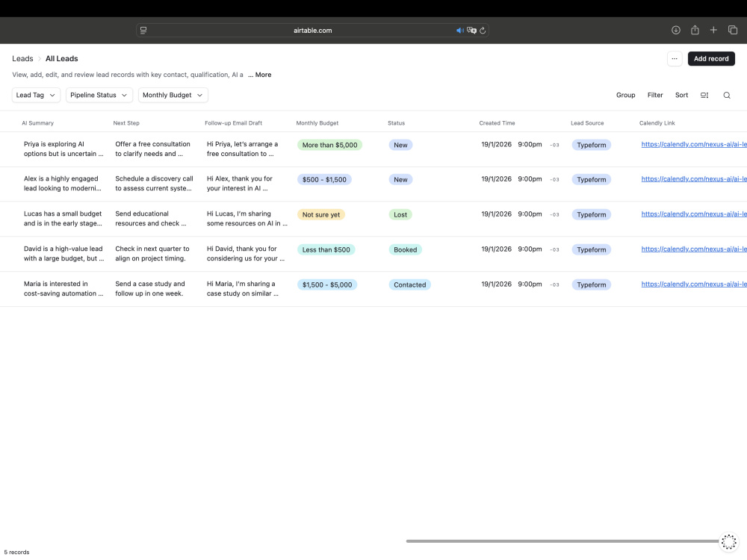Click Typeform tag in Maria's row
This screenshot has height=560, width=747.
click(591, 284)
